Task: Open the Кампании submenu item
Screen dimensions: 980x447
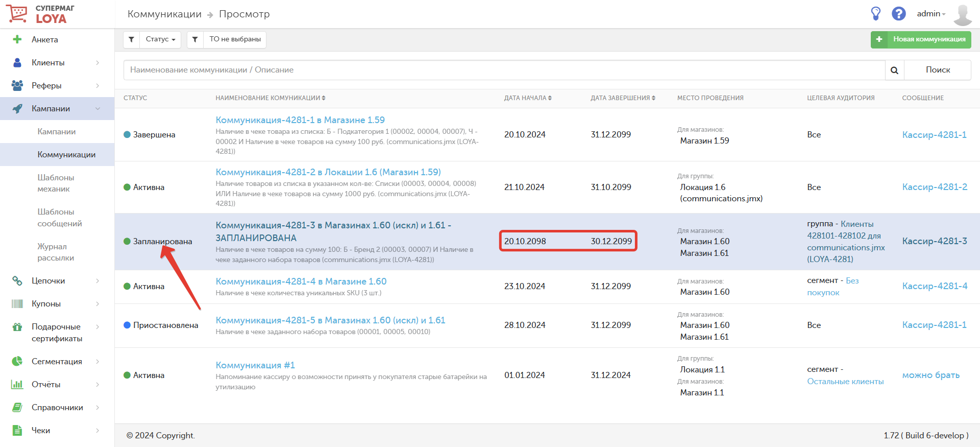Action: pos(57,131)
